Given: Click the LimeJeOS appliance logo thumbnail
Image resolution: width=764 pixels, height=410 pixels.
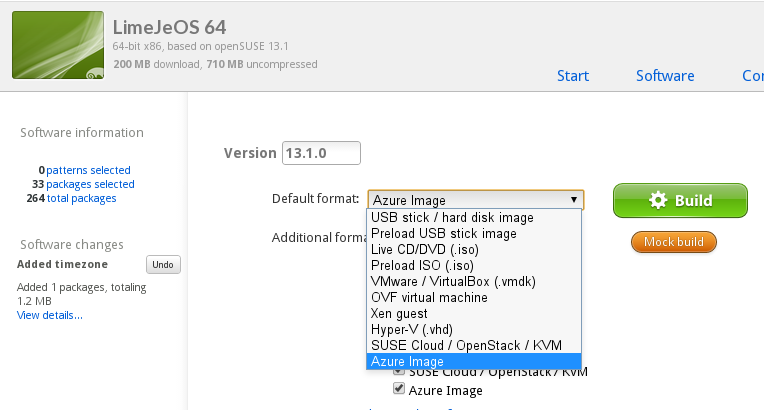Looking at the screenshot, I should (x=57, y=46).
